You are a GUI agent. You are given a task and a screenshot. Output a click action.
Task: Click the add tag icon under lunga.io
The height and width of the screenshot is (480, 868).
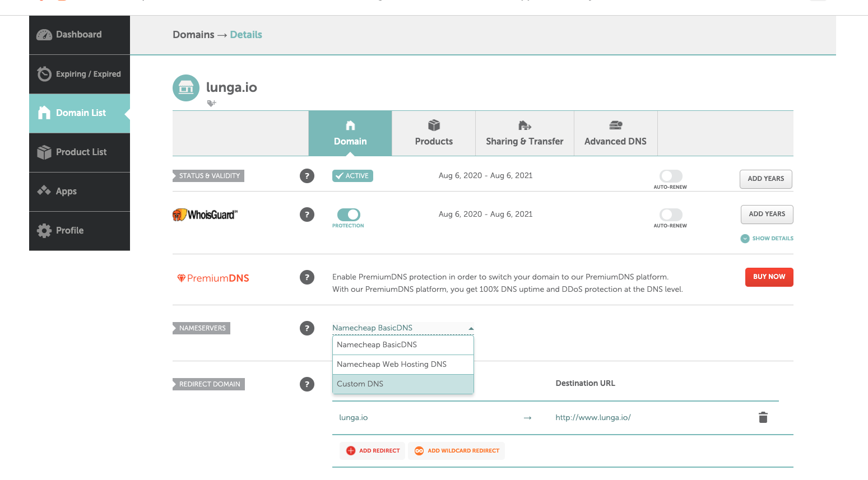[211, 103]
